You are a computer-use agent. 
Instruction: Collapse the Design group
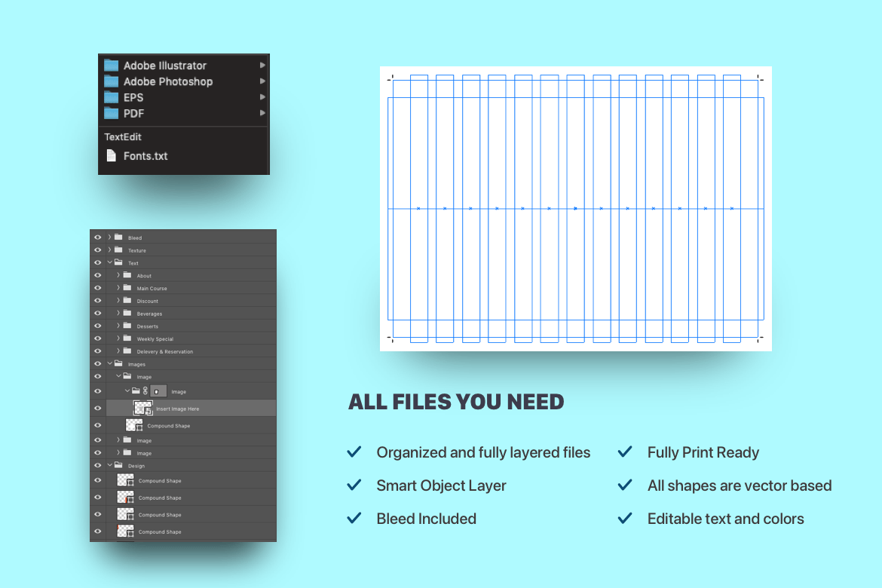[110, 465]
